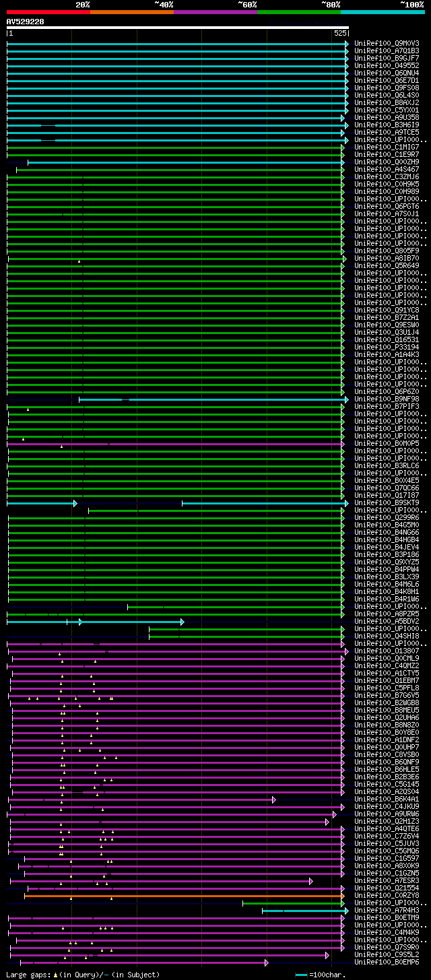Image resolution: width=431 pixels, height=980 pixels.
Task: Select UniRef100_Q7S9R0 label
Action: pyautogui.click(x=387, y=947)
